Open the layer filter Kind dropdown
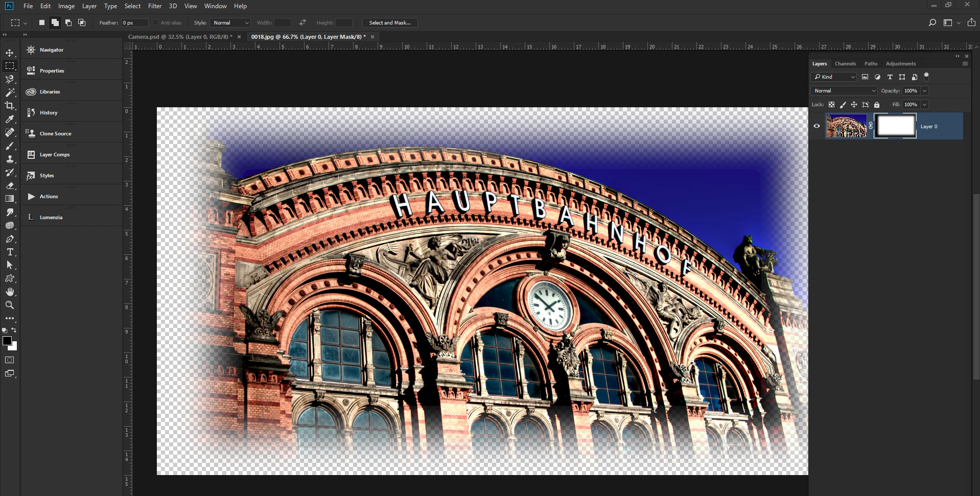 [x=834, y=77]
